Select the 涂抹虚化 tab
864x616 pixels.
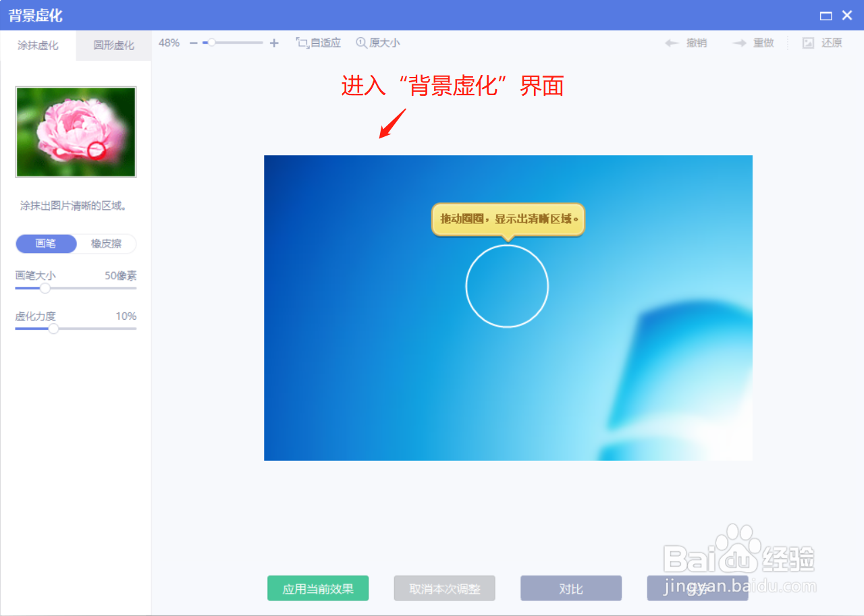coord(37,45)
